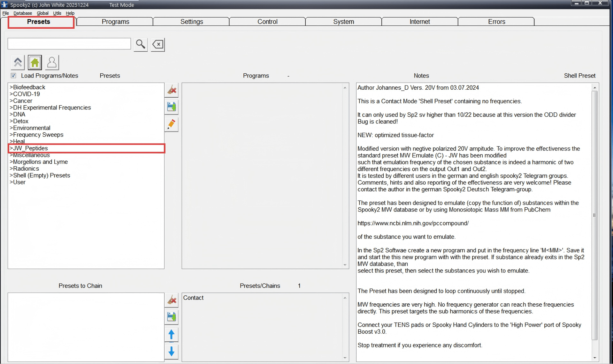Click the pencil edit icon beside presets
This screenshot has width=613, height=364.
[172, 124]
